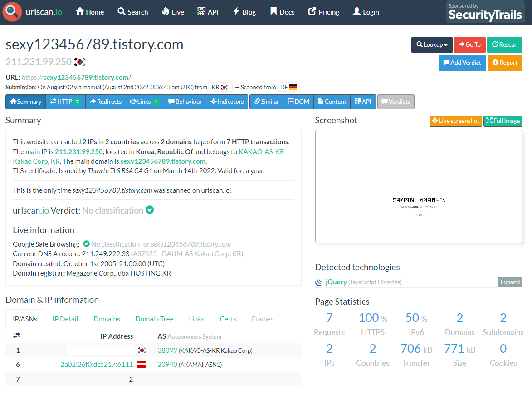Click the main IP 211.231.99.250 link in the Summary text
This screenshot has height=399, width=532.
tap(79, 151)
